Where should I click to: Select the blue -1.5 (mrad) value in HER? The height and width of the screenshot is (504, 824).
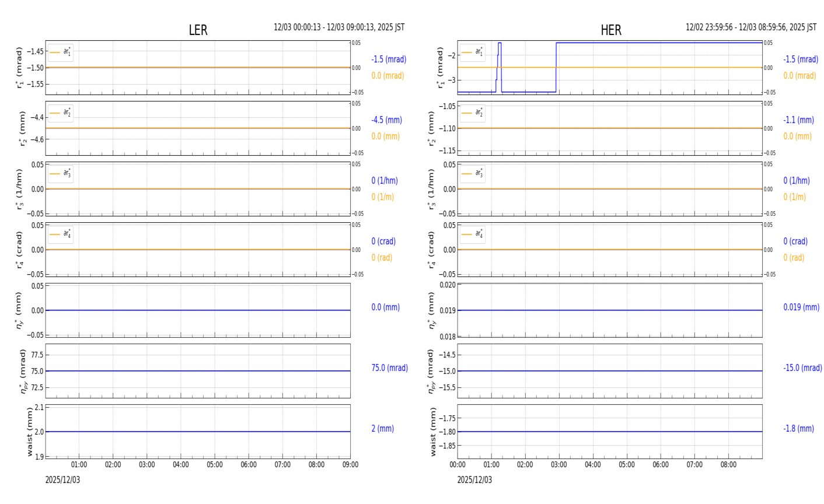pos(801,60)
